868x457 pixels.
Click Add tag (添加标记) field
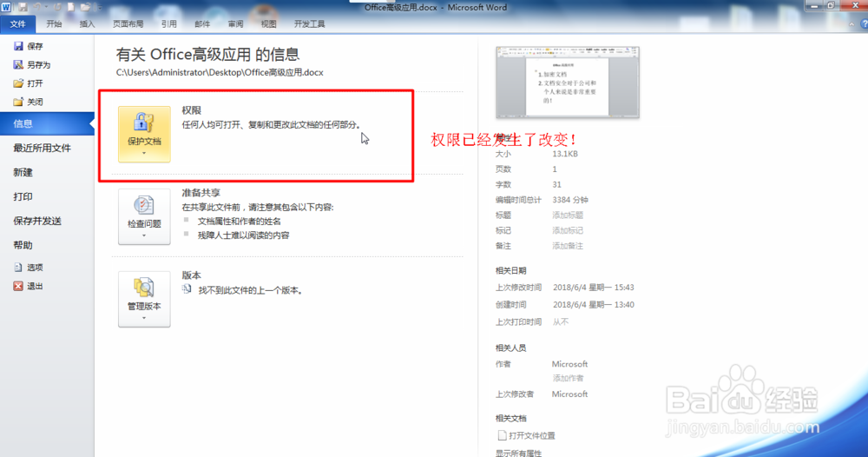pos(568,230)
